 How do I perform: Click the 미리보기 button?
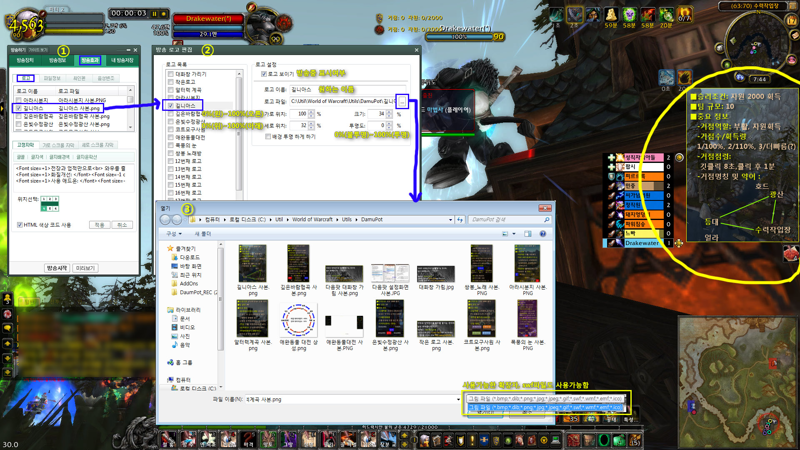(x=85, y=268)
